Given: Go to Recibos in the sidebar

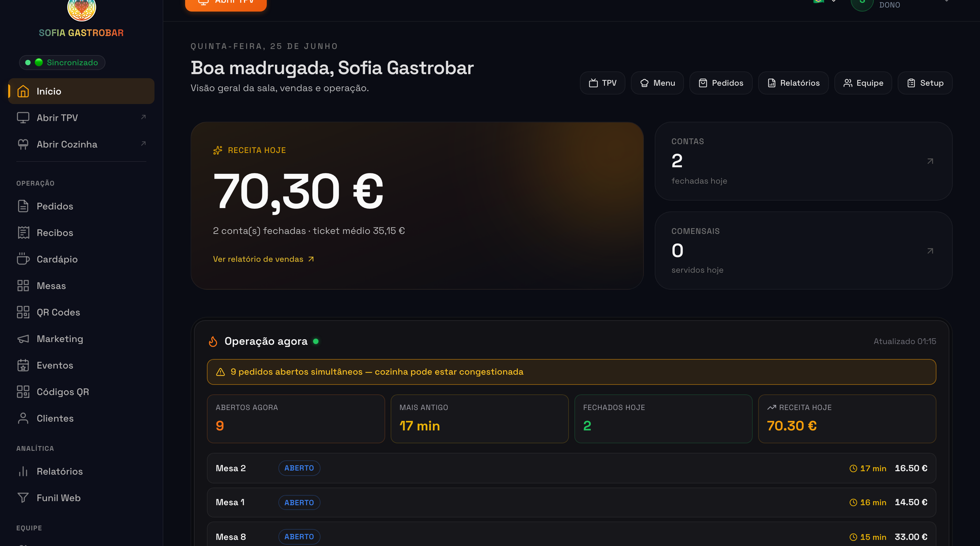Looking at the screenshot, I should tap(81, 233).
